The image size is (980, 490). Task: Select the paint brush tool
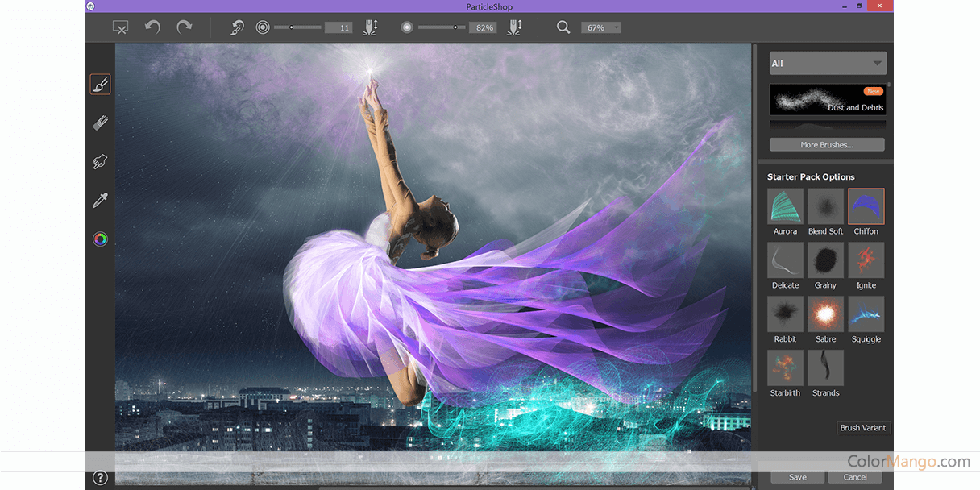100,85
